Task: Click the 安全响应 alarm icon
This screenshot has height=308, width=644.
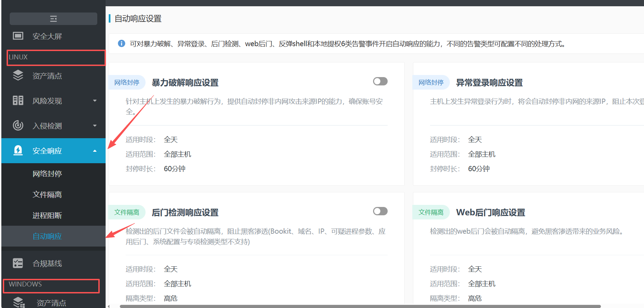Action: pyautogui.click(x=18, y=150)
